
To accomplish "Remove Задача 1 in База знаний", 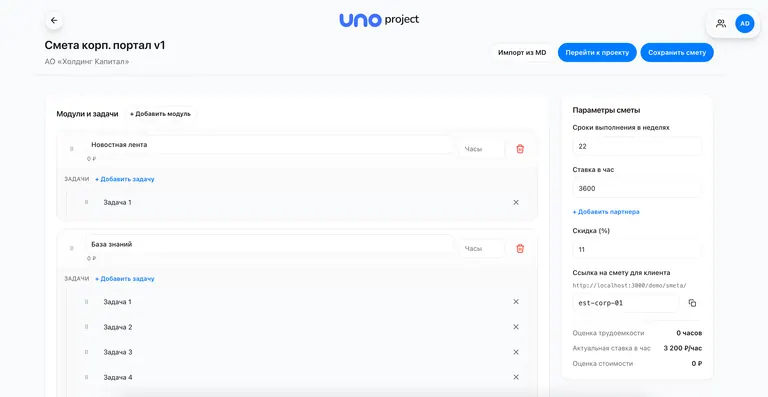I will point(516,302).
